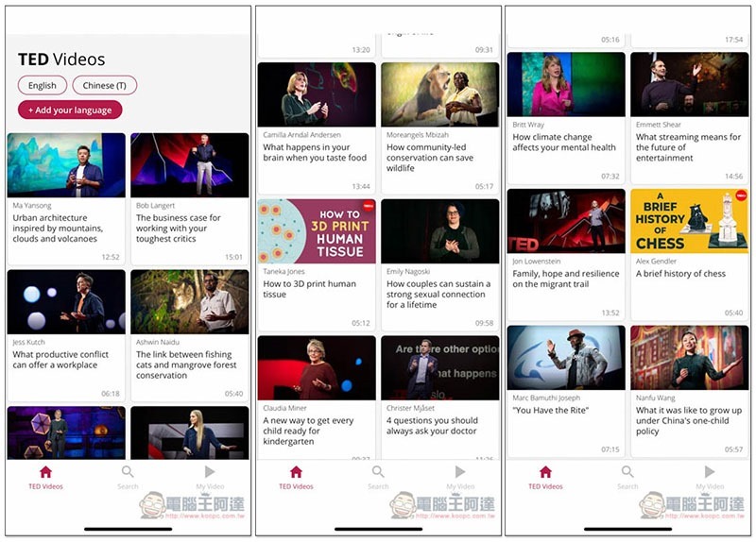
Task: Tap the home icon in right screen
Action: coord(545,471)
